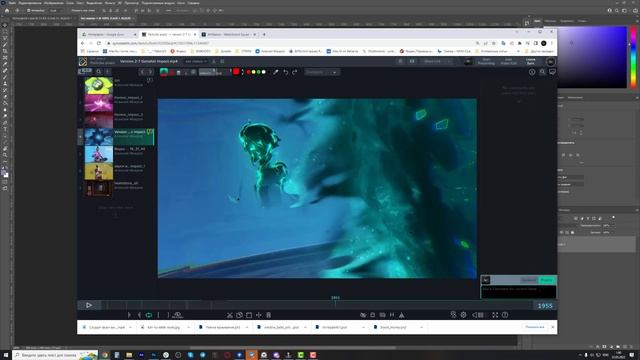Select the pink impact thumbnail item

pyautogui.click(x=99, y=103)
